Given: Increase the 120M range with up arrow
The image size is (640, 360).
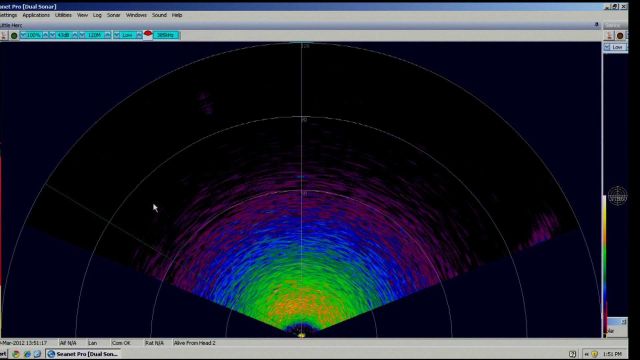Looking at the screenshot, I should (x=107, y=36).
